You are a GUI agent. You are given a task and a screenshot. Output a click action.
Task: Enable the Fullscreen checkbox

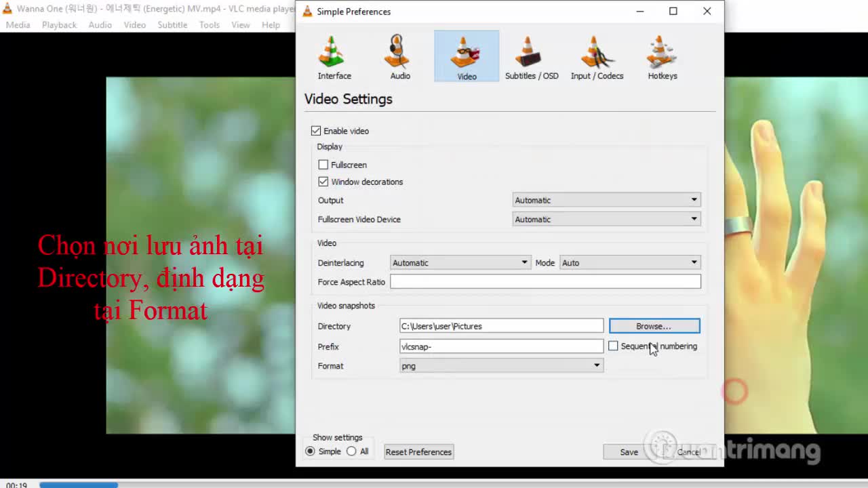(323, 165)
